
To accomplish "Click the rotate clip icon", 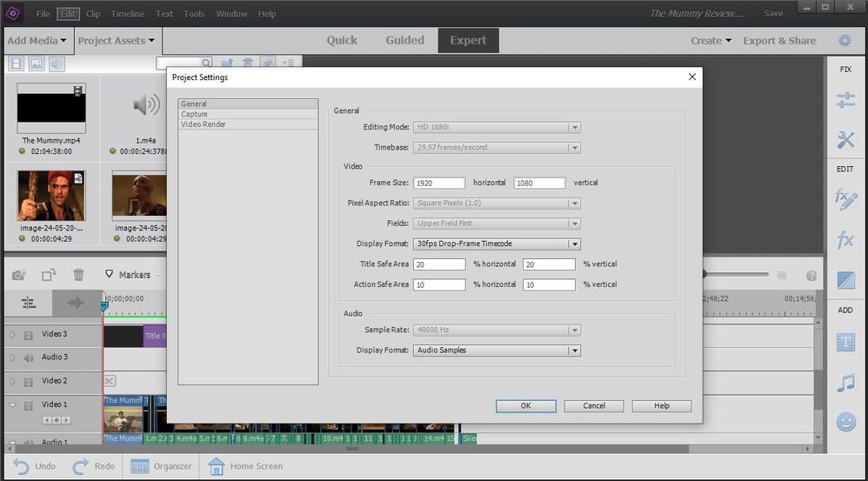I will [49, 275].
